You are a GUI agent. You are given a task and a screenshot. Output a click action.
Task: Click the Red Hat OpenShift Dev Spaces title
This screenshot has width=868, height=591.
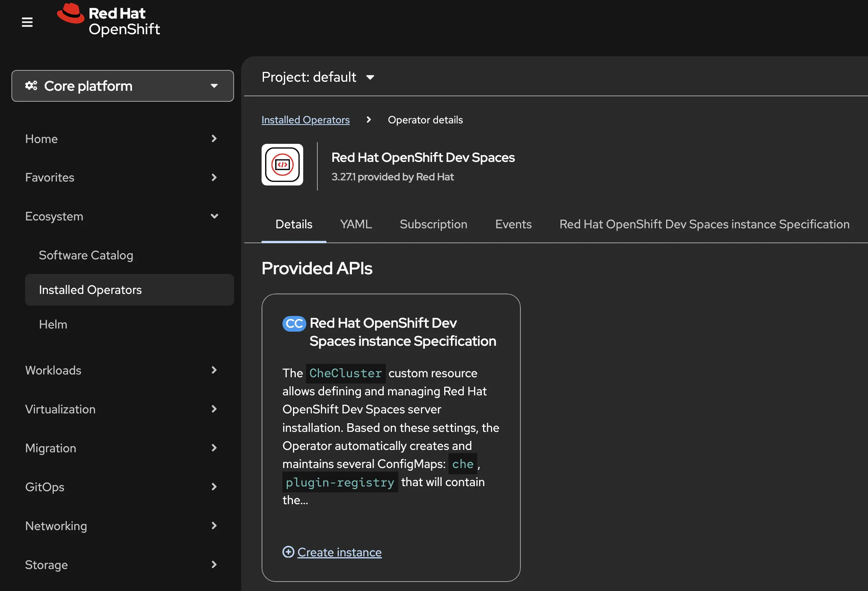pyautogui.click(x=423, y=158)
